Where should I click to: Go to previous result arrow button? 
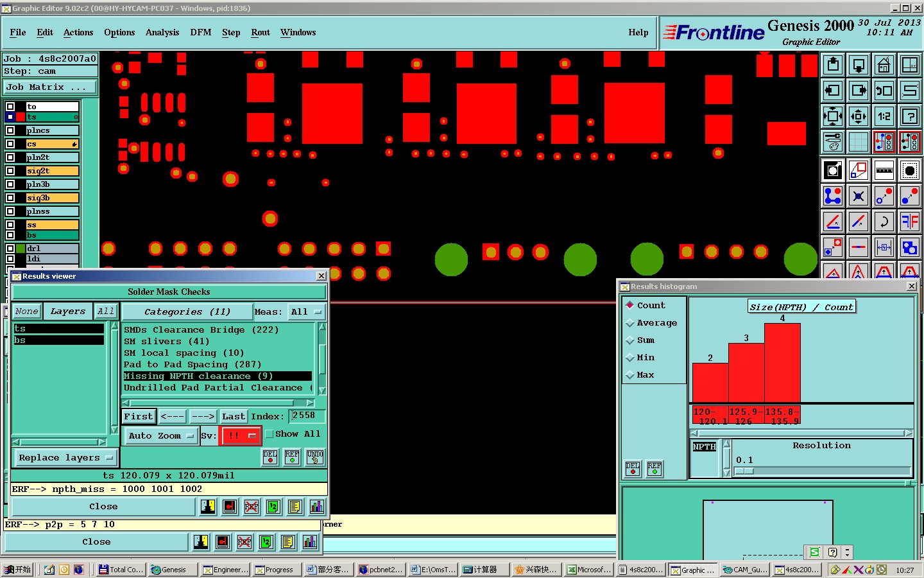point(173,416)
